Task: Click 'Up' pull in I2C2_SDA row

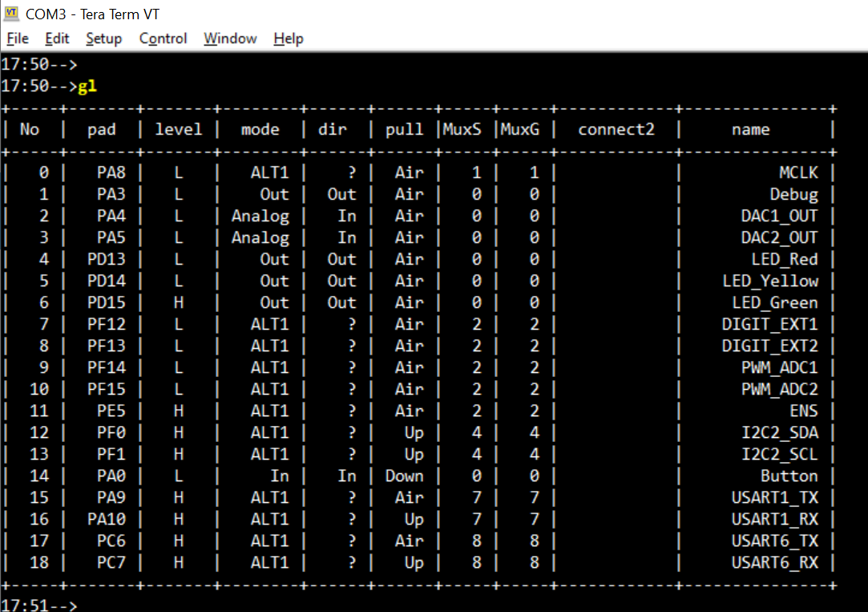Action: coord(414,433)
